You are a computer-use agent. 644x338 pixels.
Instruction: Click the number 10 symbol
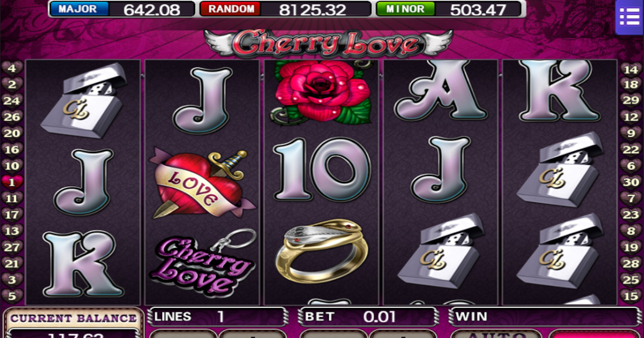(322, 169)
